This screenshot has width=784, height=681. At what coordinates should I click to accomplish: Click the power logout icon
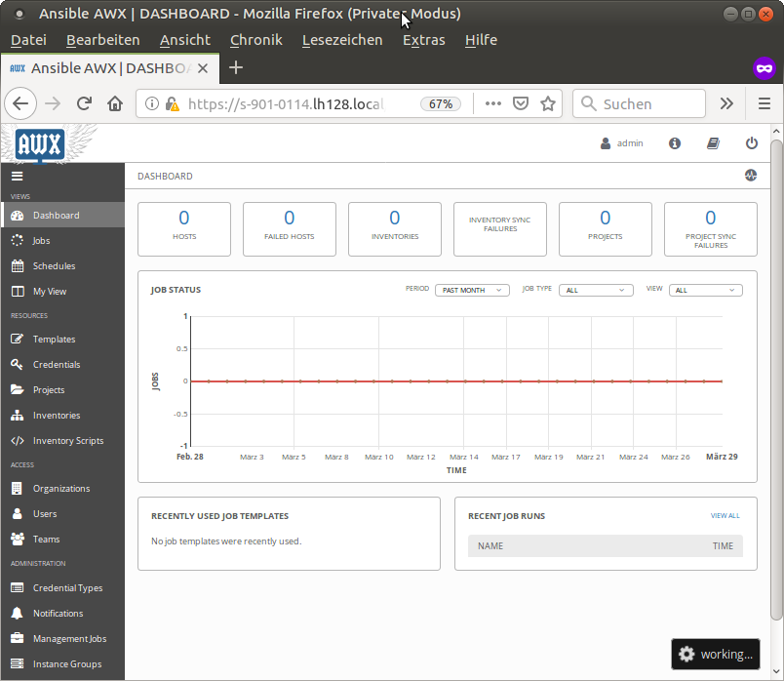click(x=752, y=143)
